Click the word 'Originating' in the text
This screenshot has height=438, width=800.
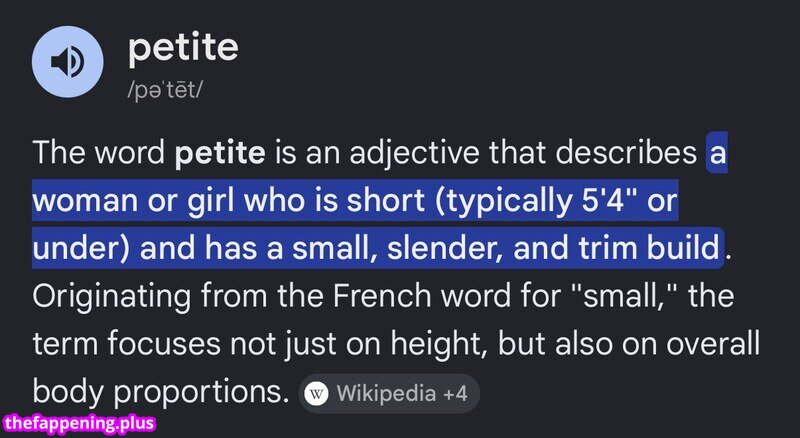pos(111,296)
